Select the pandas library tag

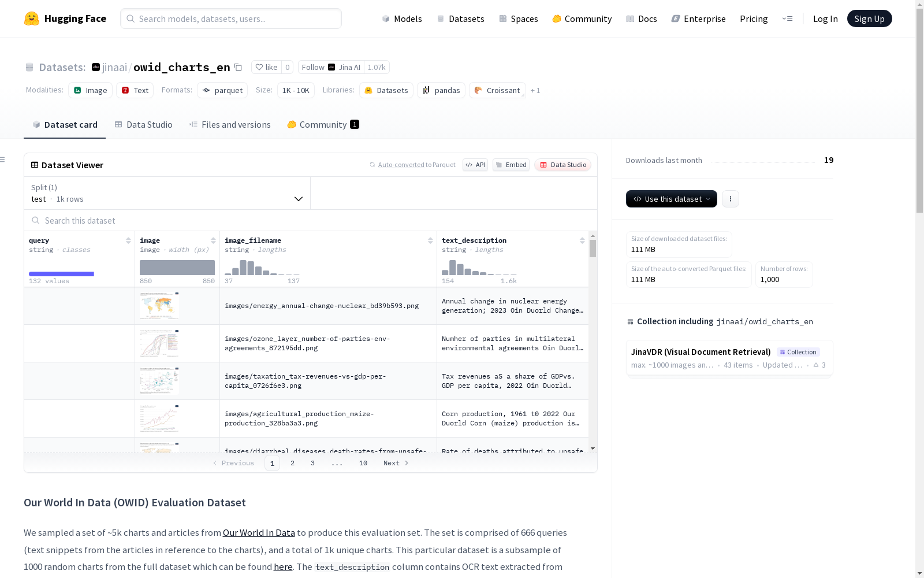(441, 90)
